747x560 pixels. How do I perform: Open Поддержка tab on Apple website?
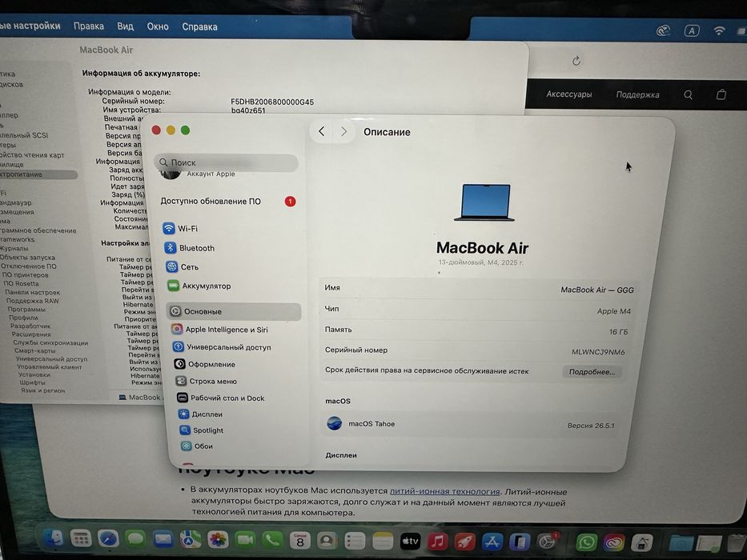(637, 94)
